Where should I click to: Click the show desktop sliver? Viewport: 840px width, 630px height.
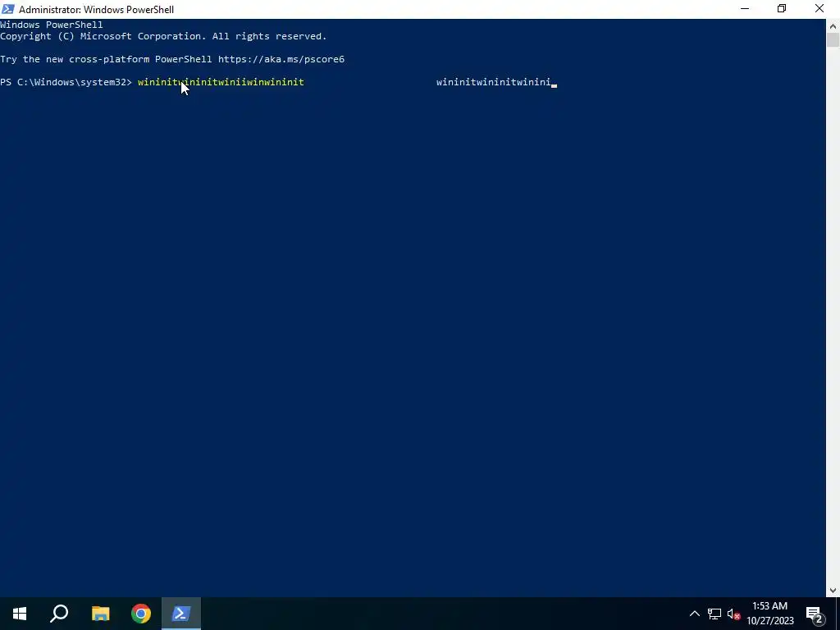(838, 614)
